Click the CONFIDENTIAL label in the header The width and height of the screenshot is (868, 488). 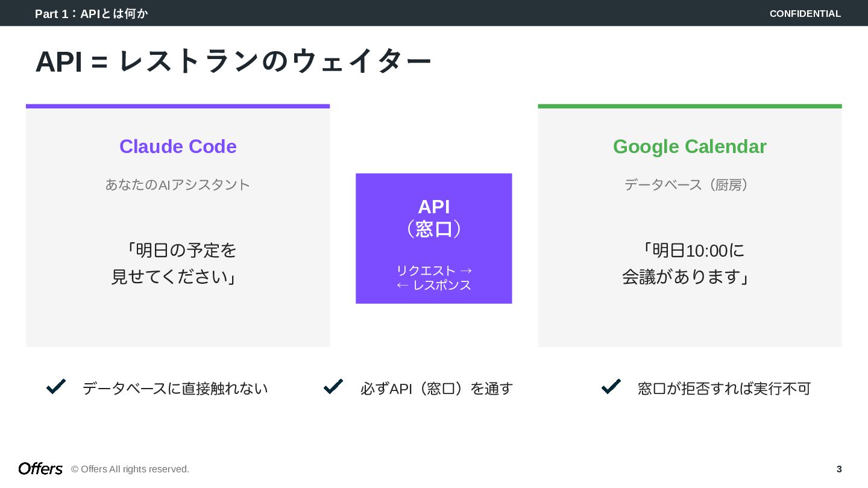coord(805,13)
